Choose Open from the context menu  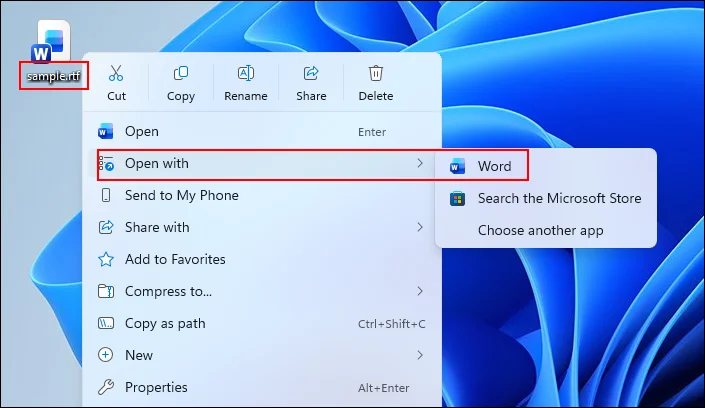262,131
